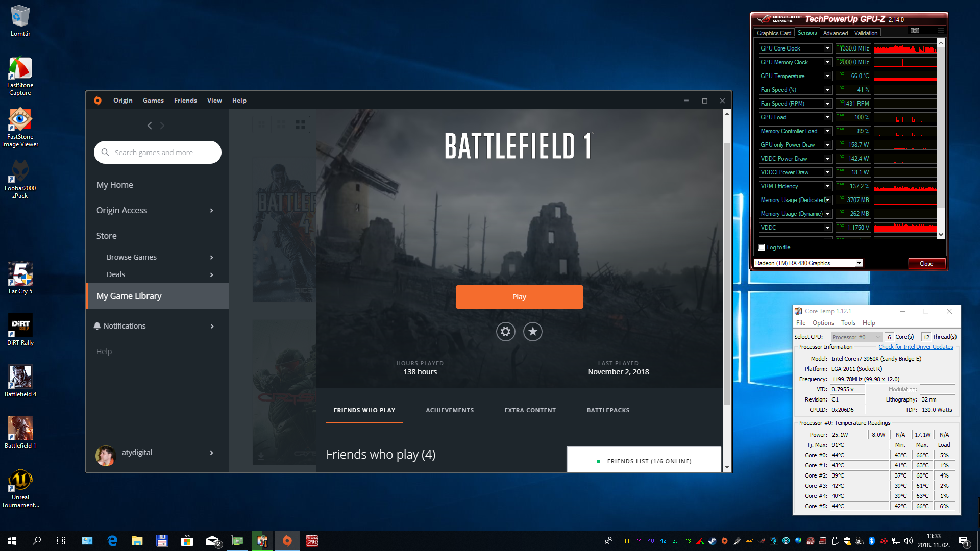This screenshot has height=551, width=980.
Task: Open GPU Temperature sensor dropdown
Action: coord(827,76)
